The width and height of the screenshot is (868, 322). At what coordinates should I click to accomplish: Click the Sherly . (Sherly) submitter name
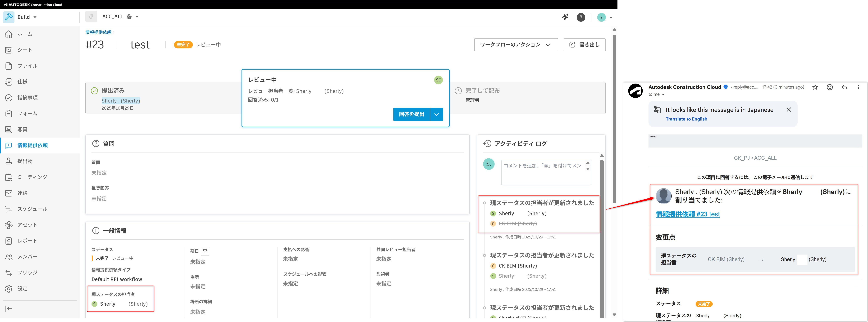pos(121,101)
